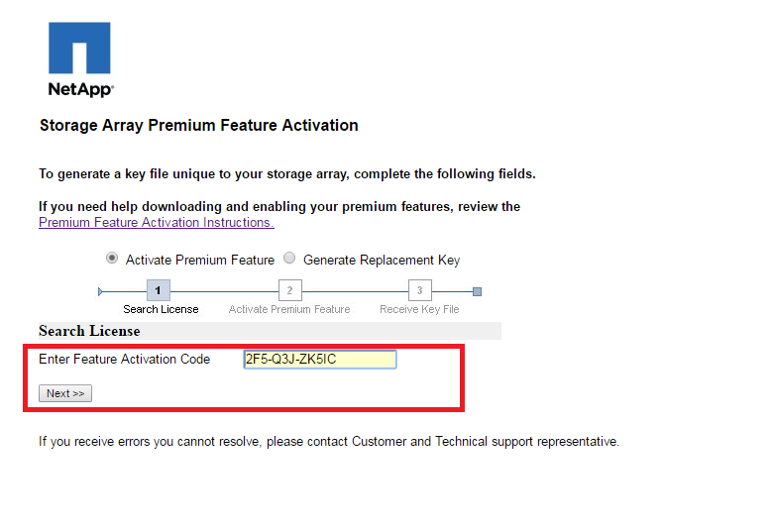Click the Activate Premium Feature radio label
Viewport: 774px width, 532px height.
coord(200,261)
